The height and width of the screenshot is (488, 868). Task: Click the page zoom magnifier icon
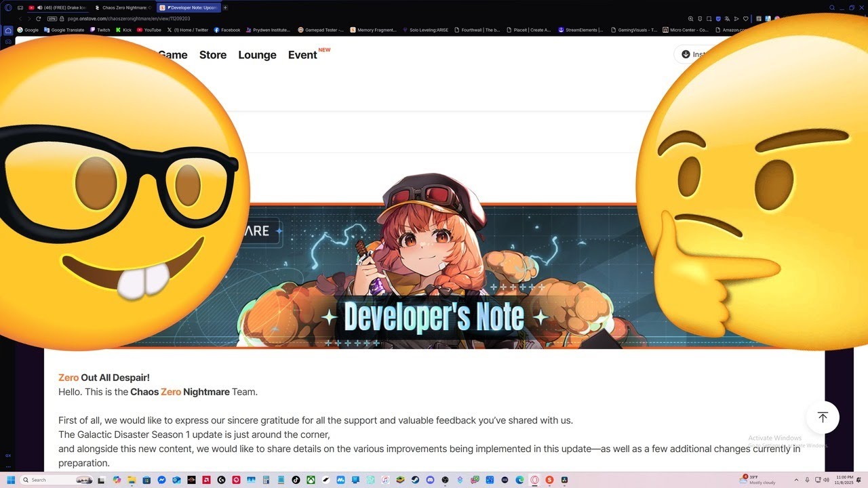690,18
